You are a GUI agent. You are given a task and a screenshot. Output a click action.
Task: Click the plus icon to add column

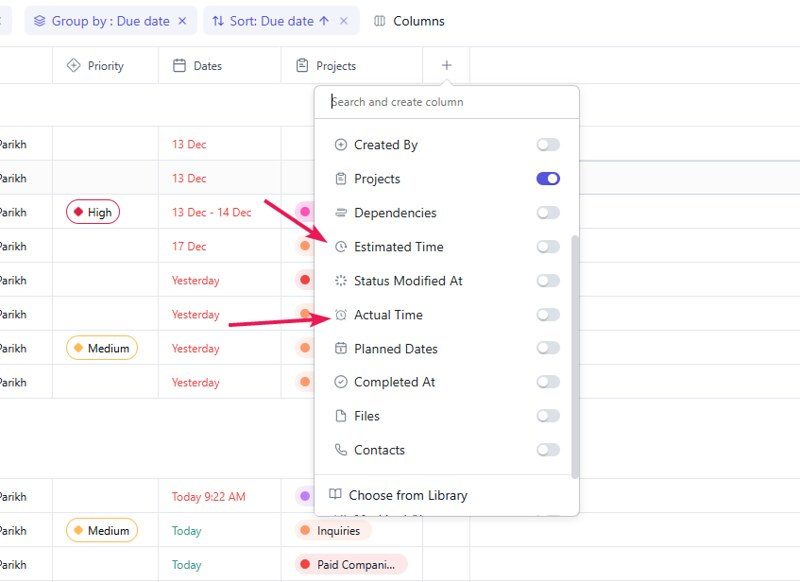click(x=446, y=65)
